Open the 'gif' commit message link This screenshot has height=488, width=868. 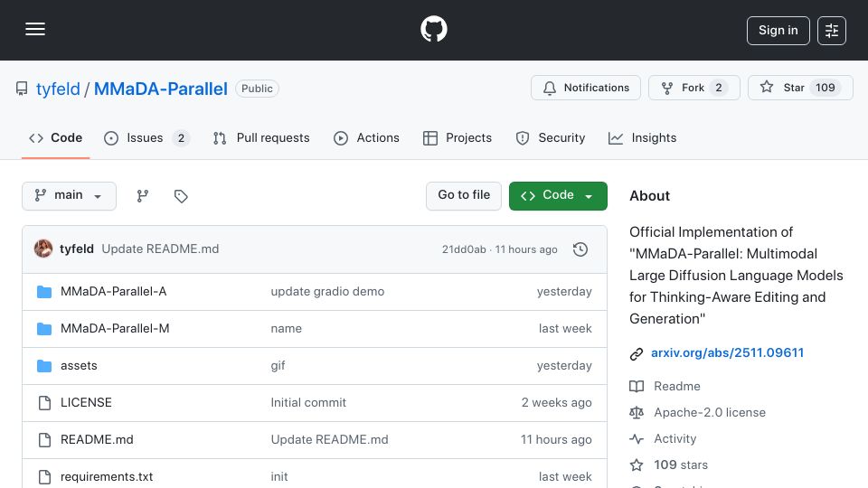278,366
